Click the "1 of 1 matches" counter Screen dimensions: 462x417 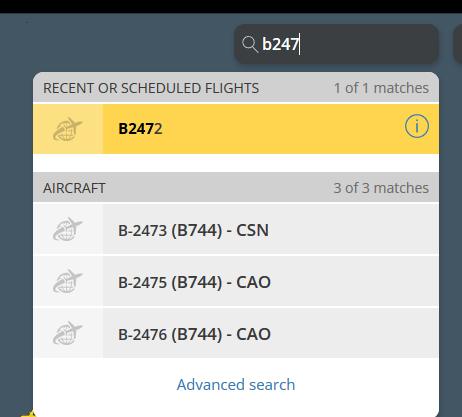click(x=381, y=88)
